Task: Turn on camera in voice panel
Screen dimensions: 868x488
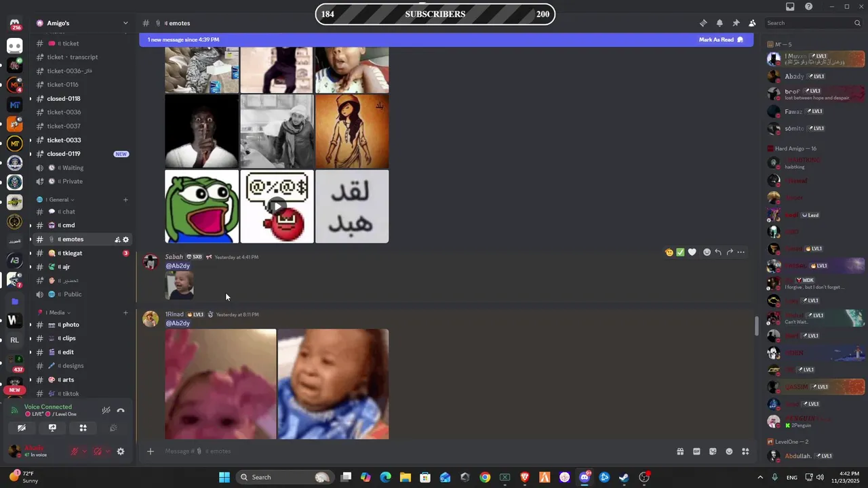Action: click(22, 428)
